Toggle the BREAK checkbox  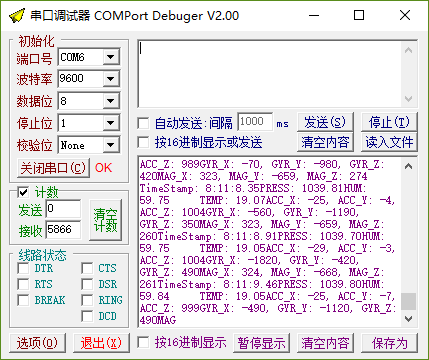click(23, 300)
